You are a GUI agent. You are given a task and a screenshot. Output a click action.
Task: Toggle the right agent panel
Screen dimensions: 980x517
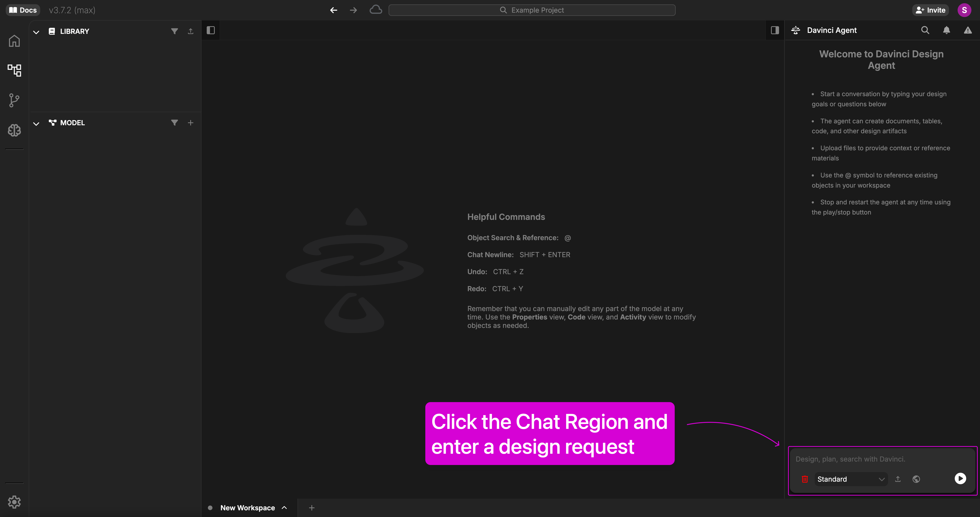click(x=775, y=30)
